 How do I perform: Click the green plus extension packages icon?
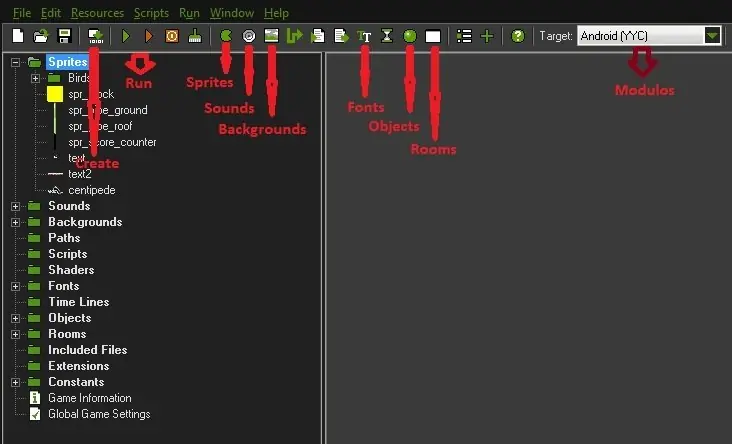coord(487,36)
